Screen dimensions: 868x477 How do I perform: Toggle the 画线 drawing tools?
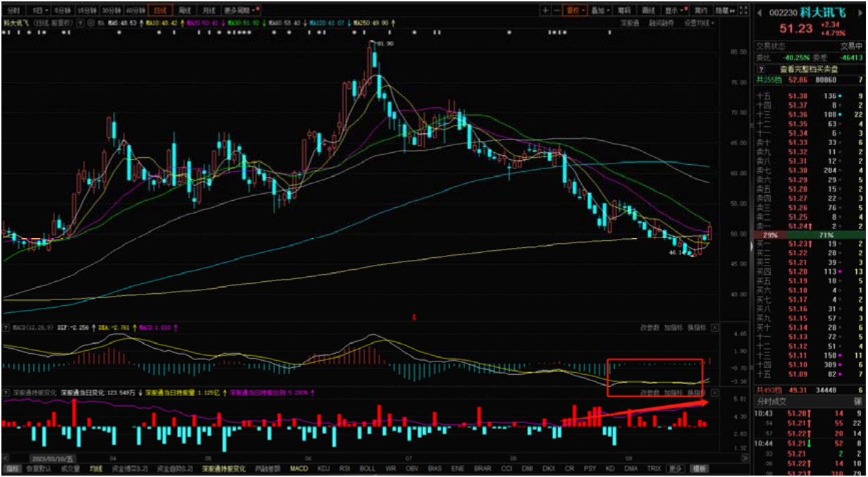648,11
